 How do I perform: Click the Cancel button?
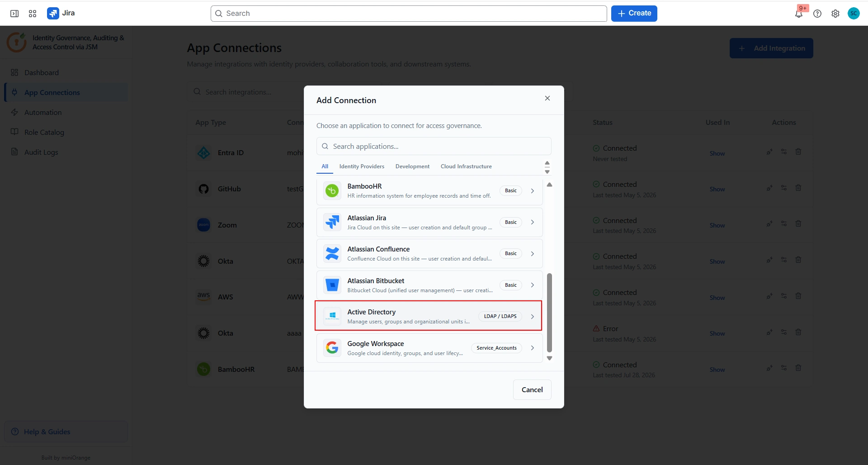[x=532, y=390]
